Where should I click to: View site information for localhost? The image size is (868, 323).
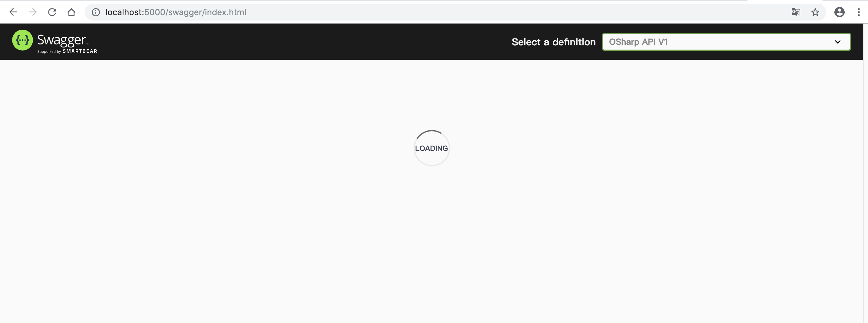coord(96,12)
